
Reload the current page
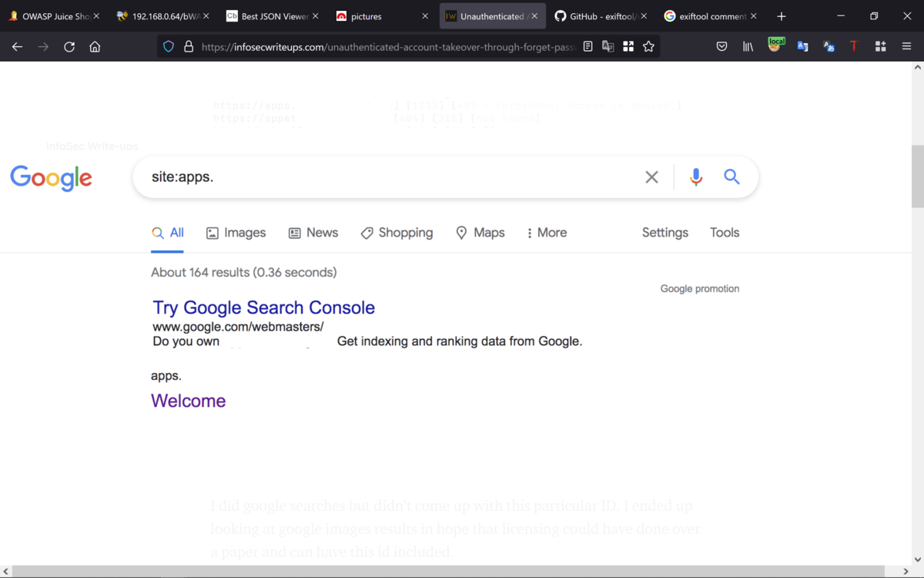coord(69,47)
